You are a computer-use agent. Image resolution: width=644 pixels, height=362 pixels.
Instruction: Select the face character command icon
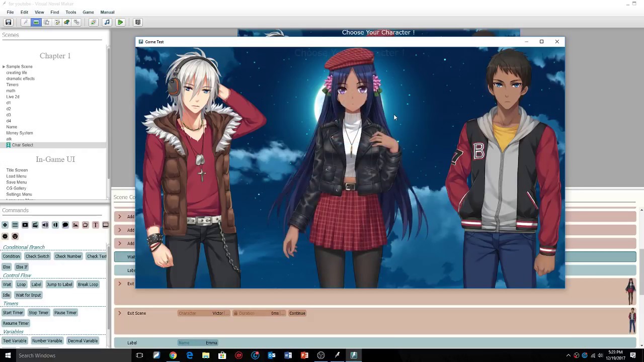click(x=15, y=236)
